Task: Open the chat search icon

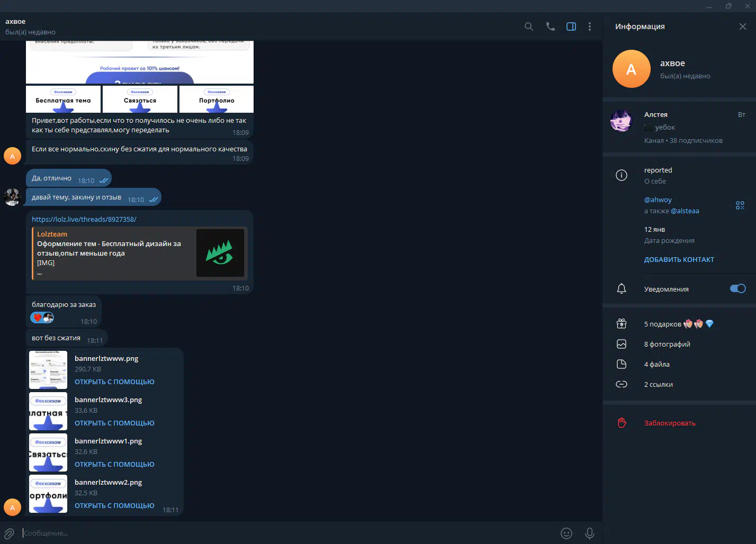Action: point(528,26)
